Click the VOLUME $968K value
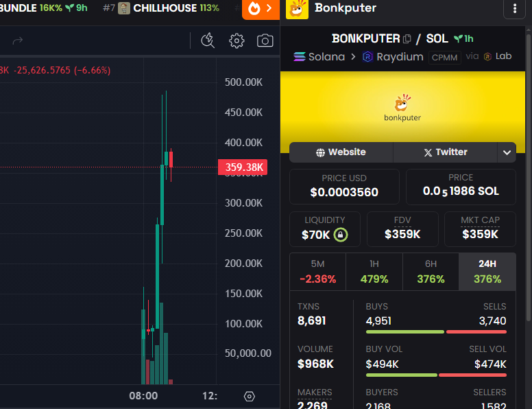The width and height of the screenshot is (532, 409). [315, 364]
